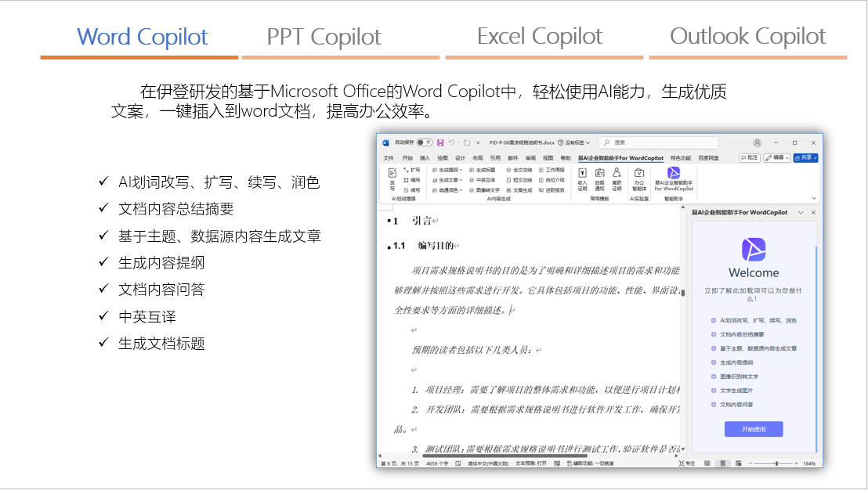Open the Excel Copilot tab
The width and height of the screenshot is (868, 490).
[x=540, y=37]
